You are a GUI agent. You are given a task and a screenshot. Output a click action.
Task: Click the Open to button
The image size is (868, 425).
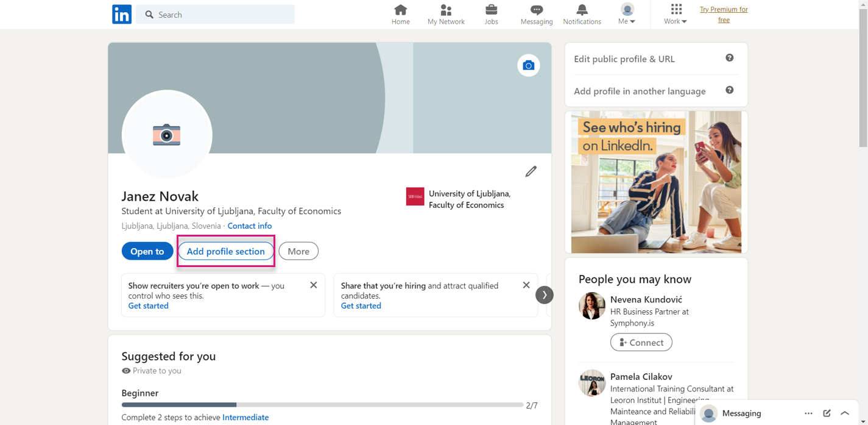pyautogui.click(x=147, y=251)
